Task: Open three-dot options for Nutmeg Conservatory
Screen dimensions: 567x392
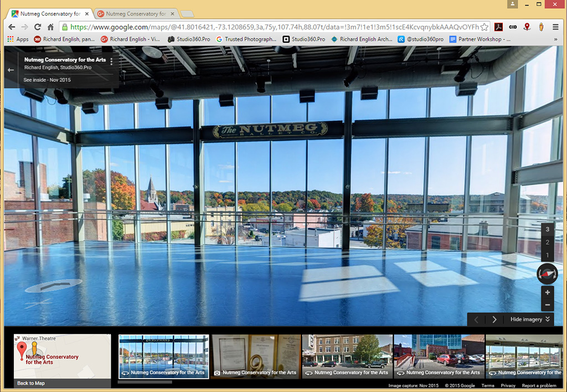Action: click(x=111, y=61)
